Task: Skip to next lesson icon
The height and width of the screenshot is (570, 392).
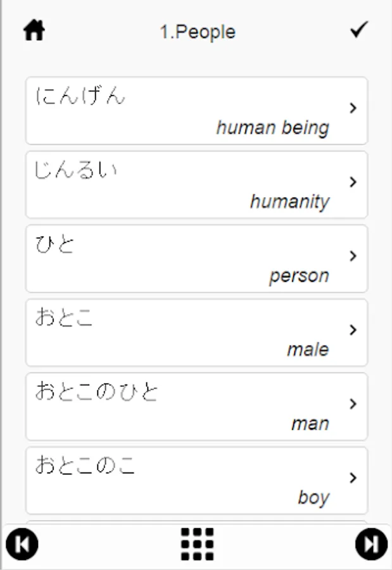Action: (x=371, y=544)
